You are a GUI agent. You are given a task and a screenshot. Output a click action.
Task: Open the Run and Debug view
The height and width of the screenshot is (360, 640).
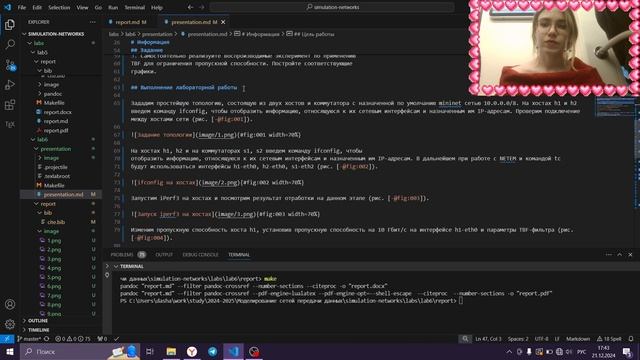click(x=10, y=84)
